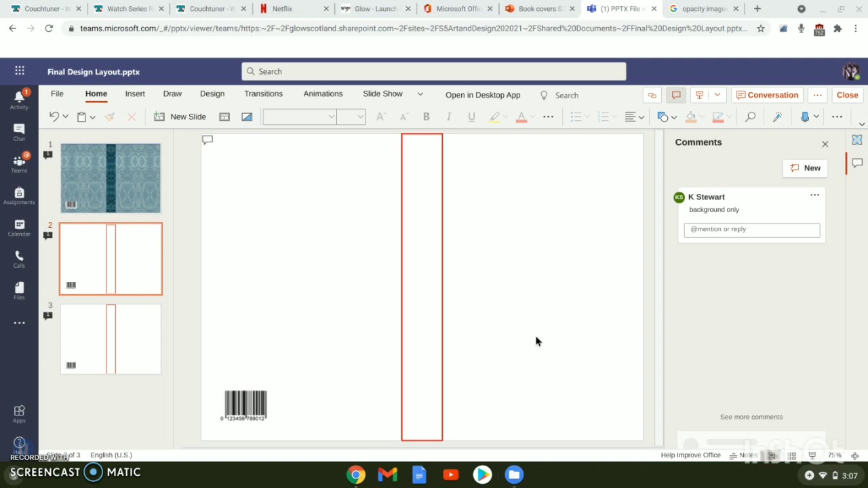The height and width of the screenshot is (488, 868).
Task: Open the Teams app launcher waffle icon
Action: pyautogui.click(x=20, y=71)
